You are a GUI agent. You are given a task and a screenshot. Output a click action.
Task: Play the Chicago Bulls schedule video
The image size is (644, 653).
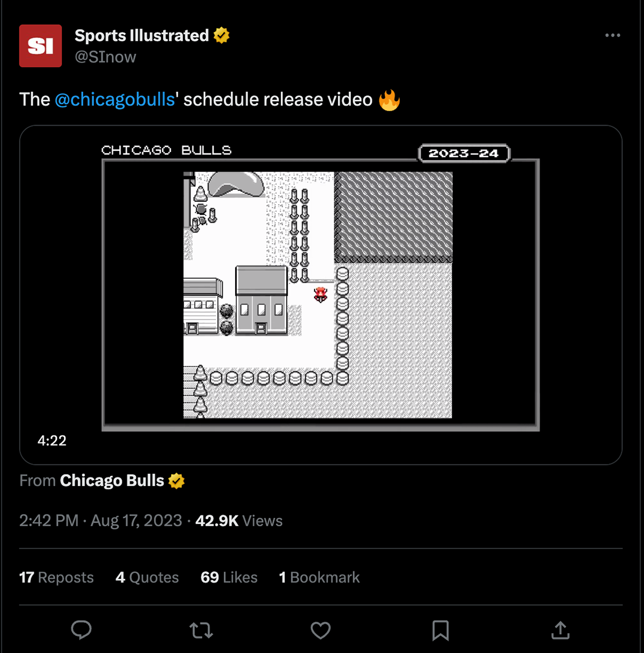320,294
